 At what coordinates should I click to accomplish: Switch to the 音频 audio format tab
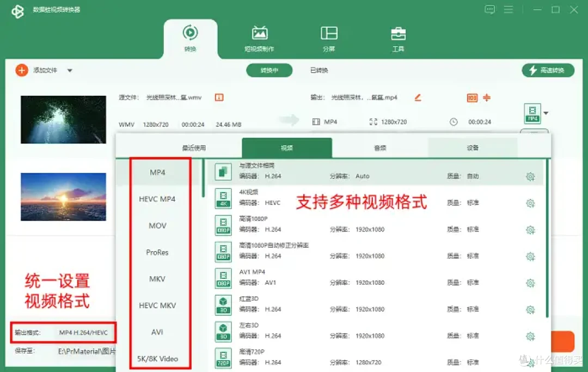(380, 148)
